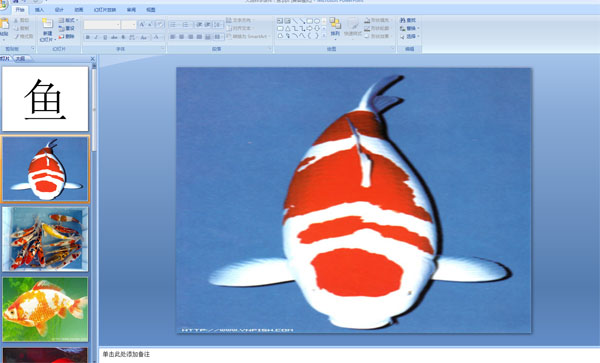
Task: Select the rectangle shape in shapes gallery
Action: pos(310,21)
